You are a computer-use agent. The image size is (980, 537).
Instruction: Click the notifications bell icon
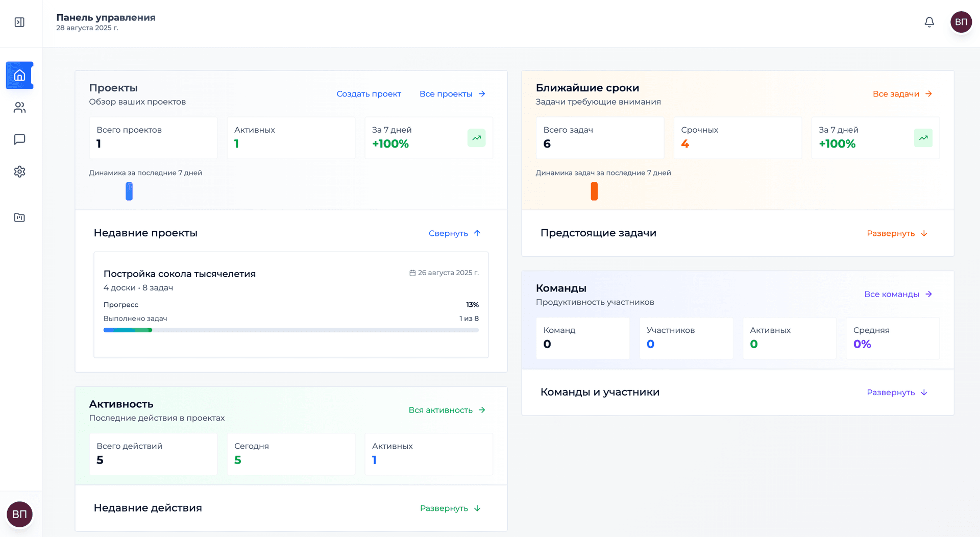(x=929, y=22)
